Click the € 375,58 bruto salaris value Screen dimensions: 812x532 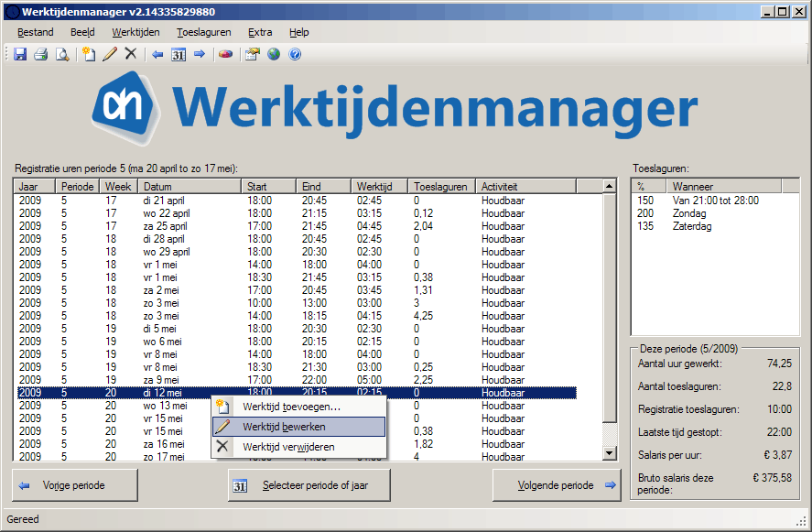pos(772,478)
